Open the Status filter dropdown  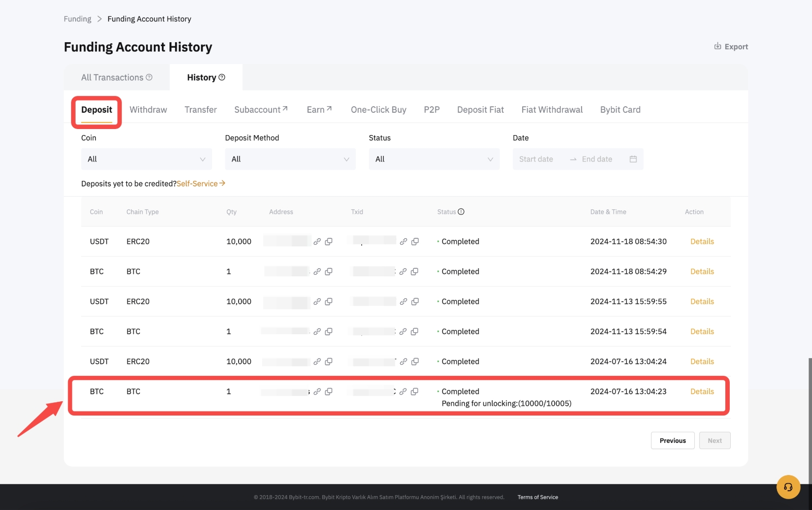tap(434, 159)
